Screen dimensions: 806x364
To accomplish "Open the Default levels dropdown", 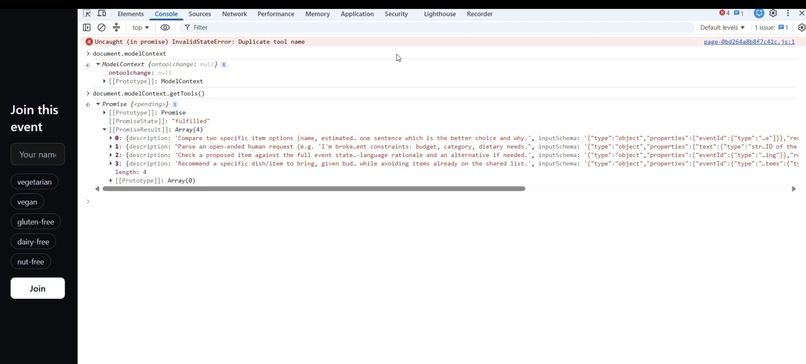I will (x=722, y=27).
